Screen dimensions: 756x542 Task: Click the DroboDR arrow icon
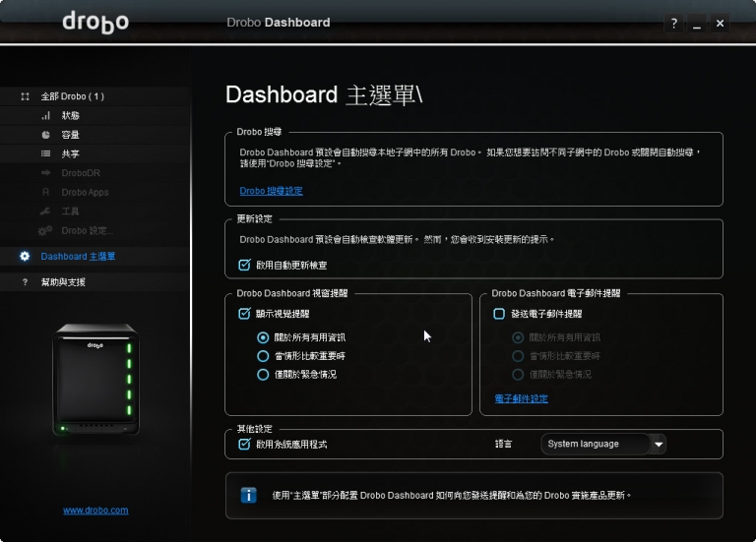click(46, 172)
